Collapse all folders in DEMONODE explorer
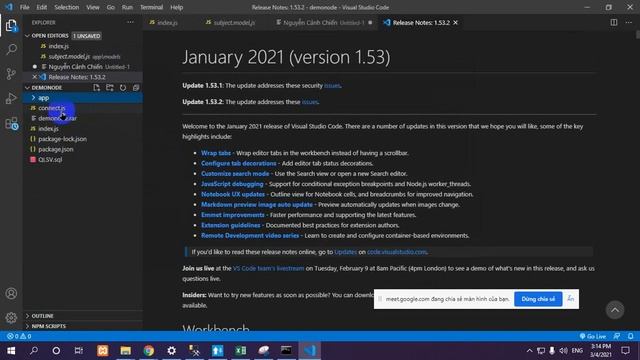 tap(136, 87)
